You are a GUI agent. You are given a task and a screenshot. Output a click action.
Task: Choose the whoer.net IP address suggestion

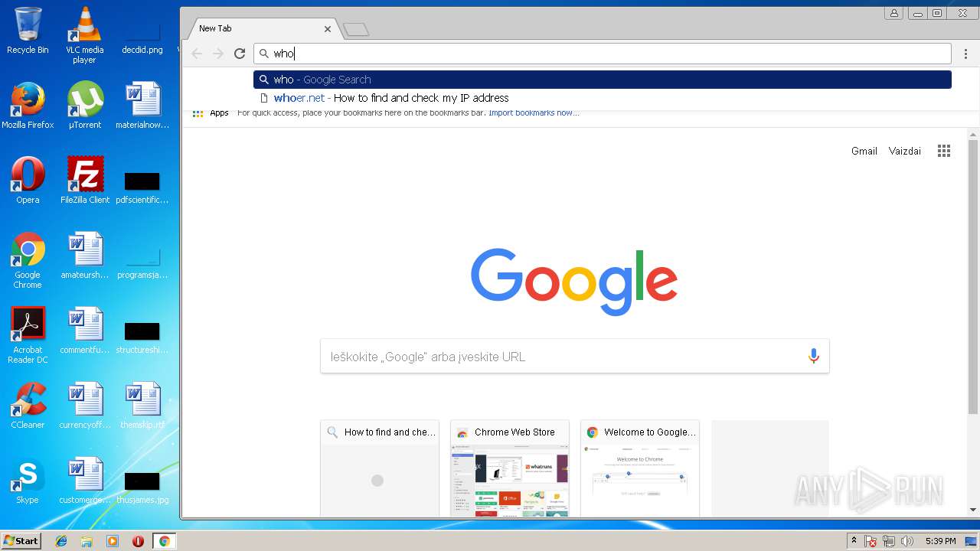click(x=603, y=98)
